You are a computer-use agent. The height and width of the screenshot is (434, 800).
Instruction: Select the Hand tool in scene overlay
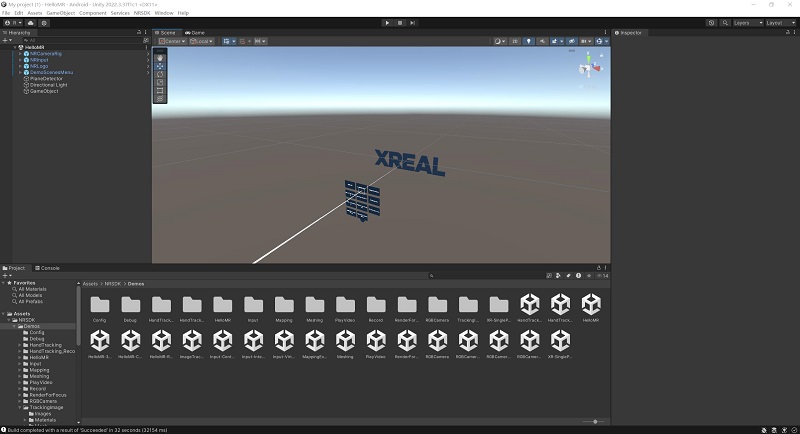coord(160,57)
